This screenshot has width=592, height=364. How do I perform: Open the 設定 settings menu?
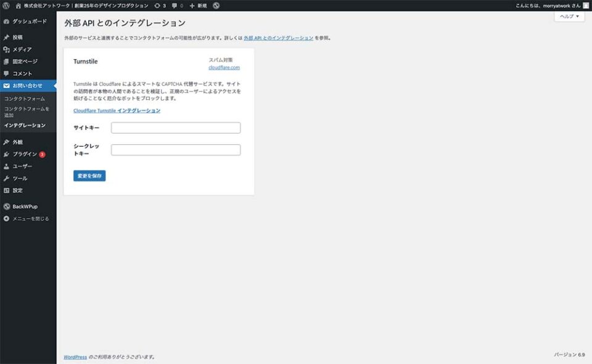[17, 190]
